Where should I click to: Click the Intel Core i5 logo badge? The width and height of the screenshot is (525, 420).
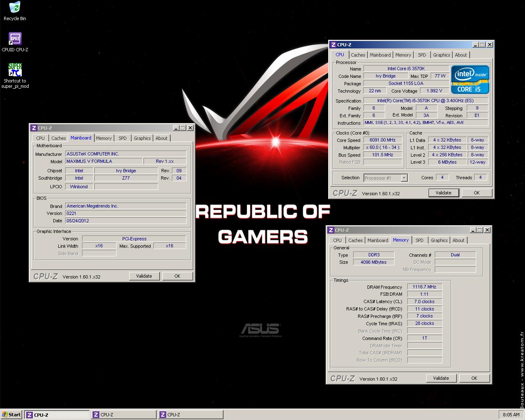[470, 79]
